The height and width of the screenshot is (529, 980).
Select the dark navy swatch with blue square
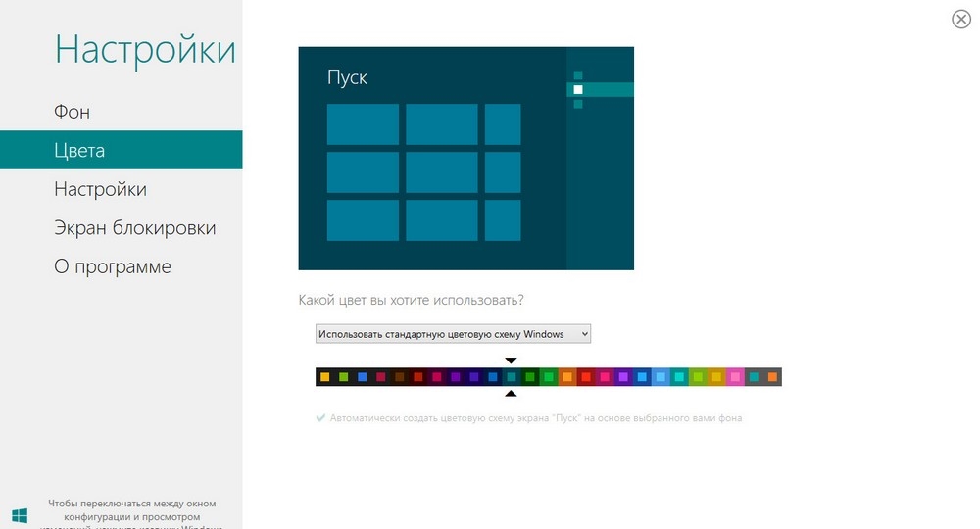(x=493, y=376)
